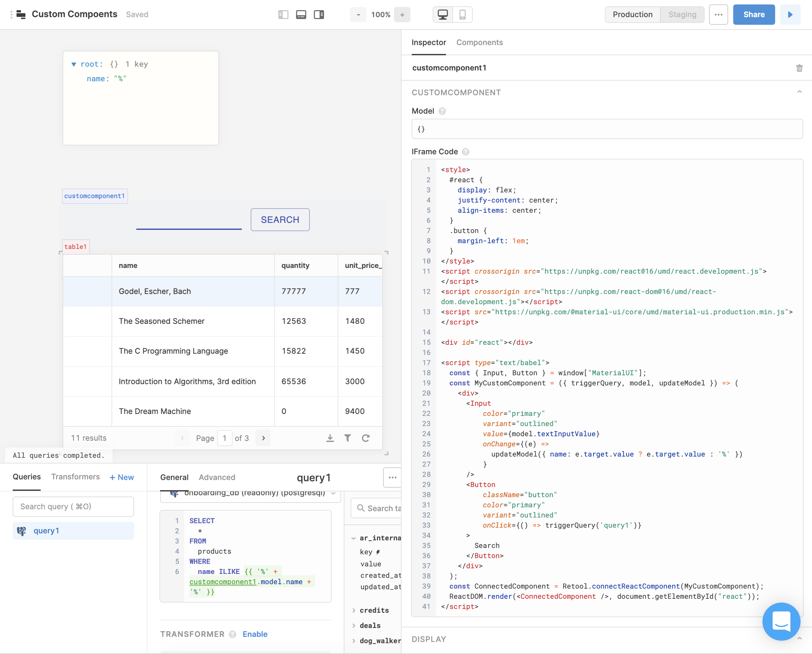
Task: Zoom out with the minus button
Action: tap(358, 15)
